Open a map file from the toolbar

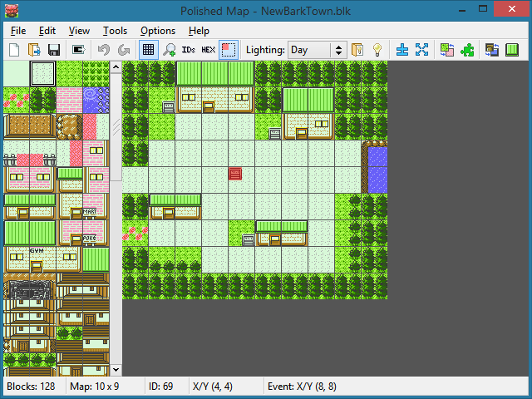click(34, 50)
